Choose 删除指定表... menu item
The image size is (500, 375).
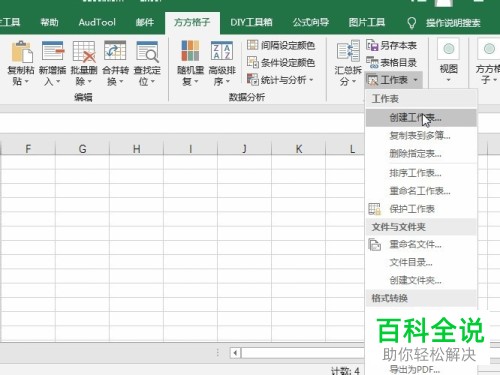[x=421, y=154]
